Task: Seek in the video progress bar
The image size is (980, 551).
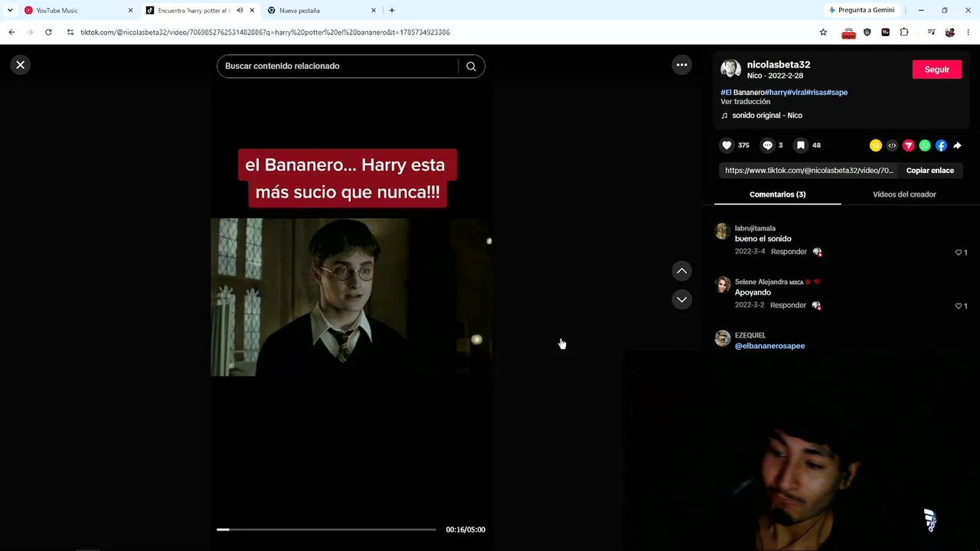Action: pos(326,530)
